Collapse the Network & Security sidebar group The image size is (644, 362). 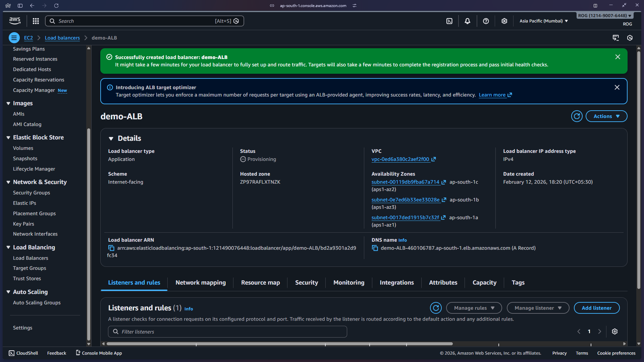click(x=8, y=182)
